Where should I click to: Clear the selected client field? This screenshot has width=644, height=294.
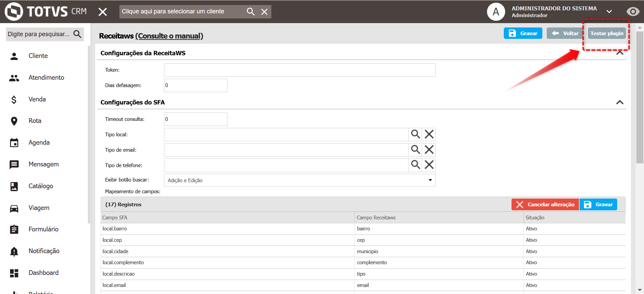point(264,12)
